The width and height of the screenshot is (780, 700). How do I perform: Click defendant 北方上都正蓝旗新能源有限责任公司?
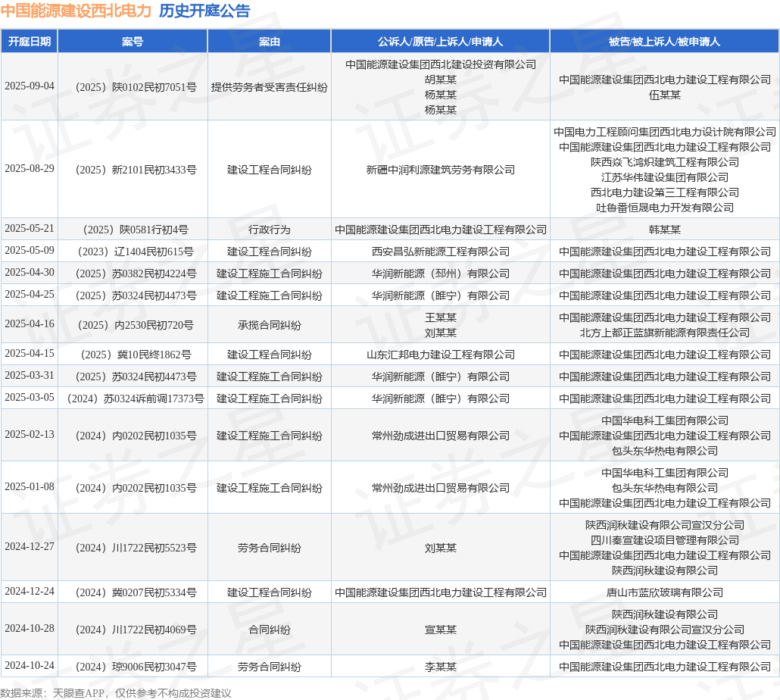(665, 333)
